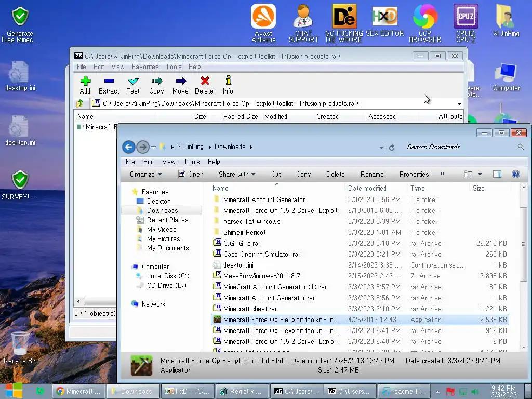Select MesaForWindows-20.1.8.7z file
The height and width of the screenshot is (399, 532).
coord(263,276)
